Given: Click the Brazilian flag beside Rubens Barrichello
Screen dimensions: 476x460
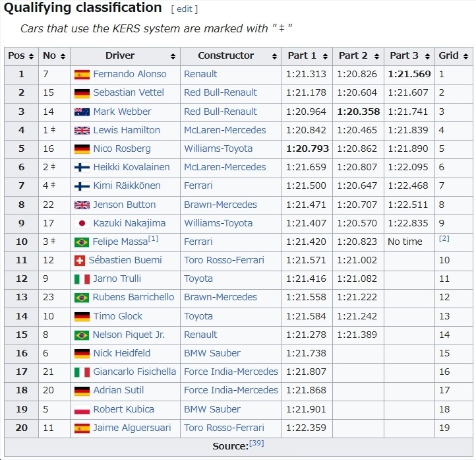Looking at the screenshot, I should (82, 298).
